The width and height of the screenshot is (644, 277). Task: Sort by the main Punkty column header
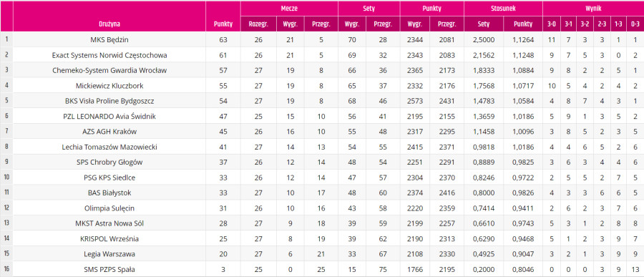(223, 24)
